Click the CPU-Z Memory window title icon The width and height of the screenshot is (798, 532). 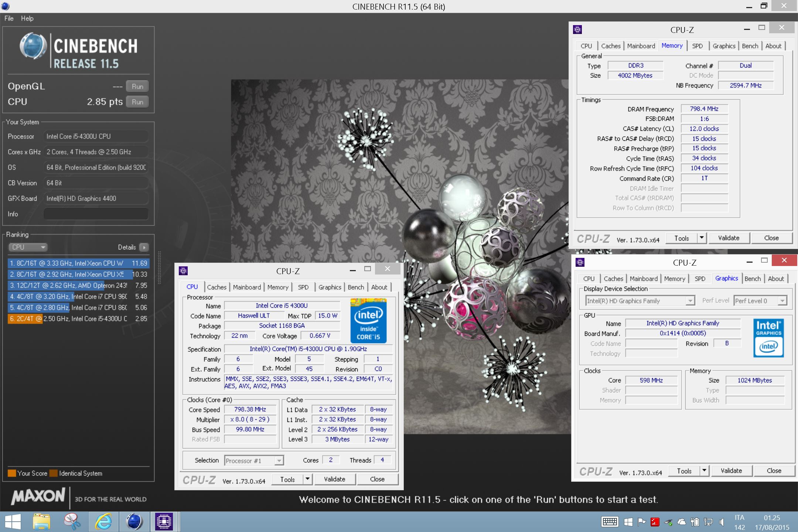point(577,30)
